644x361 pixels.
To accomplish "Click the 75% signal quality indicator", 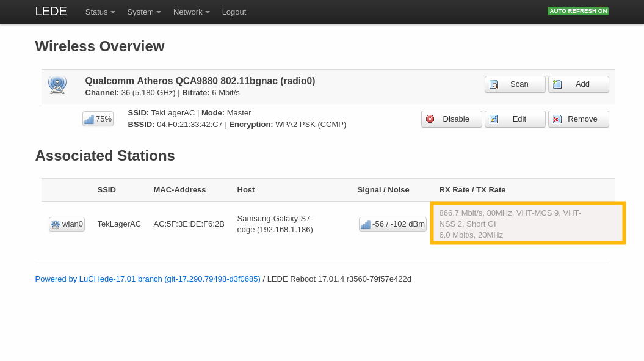I will point(98,119).
